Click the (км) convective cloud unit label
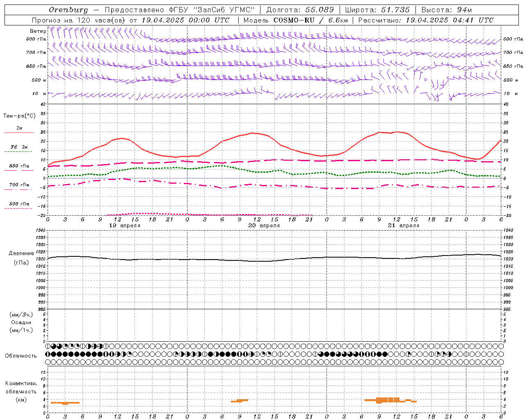Viewport: 525px width, 420px height. [x=21, y=399]
